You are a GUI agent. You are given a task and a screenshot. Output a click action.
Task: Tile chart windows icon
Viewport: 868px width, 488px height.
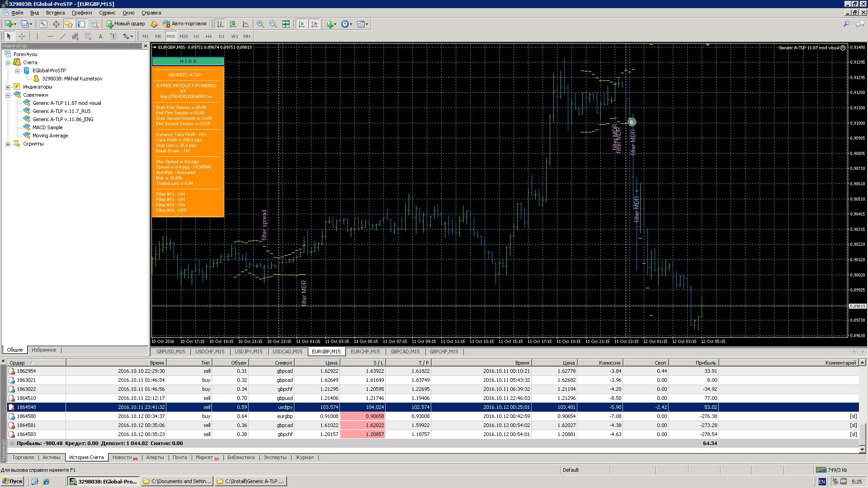tap(286, 24)
